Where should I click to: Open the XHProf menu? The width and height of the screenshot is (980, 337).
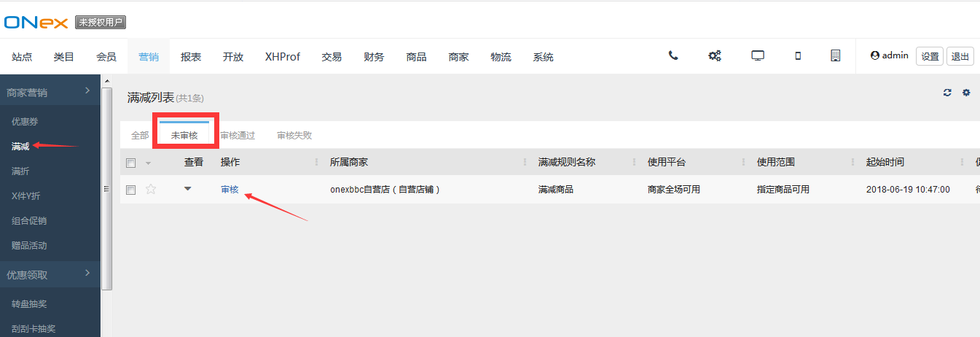(283, 57)
